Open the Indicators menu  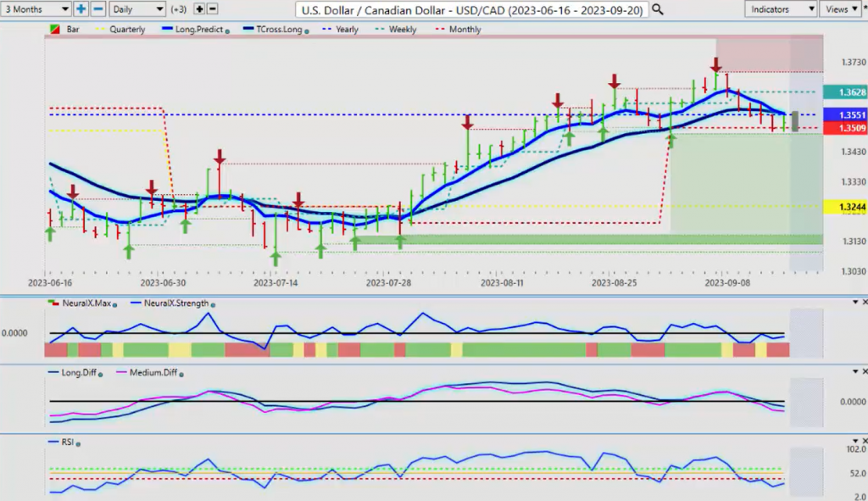coord(781,9)
